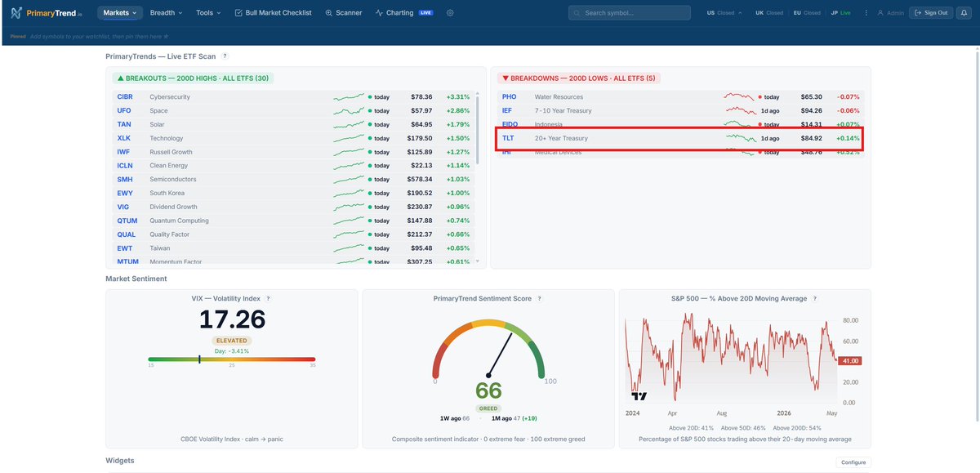Open the EWT ticker link
The width and height of the screenshot is (980, 473).
124,248
